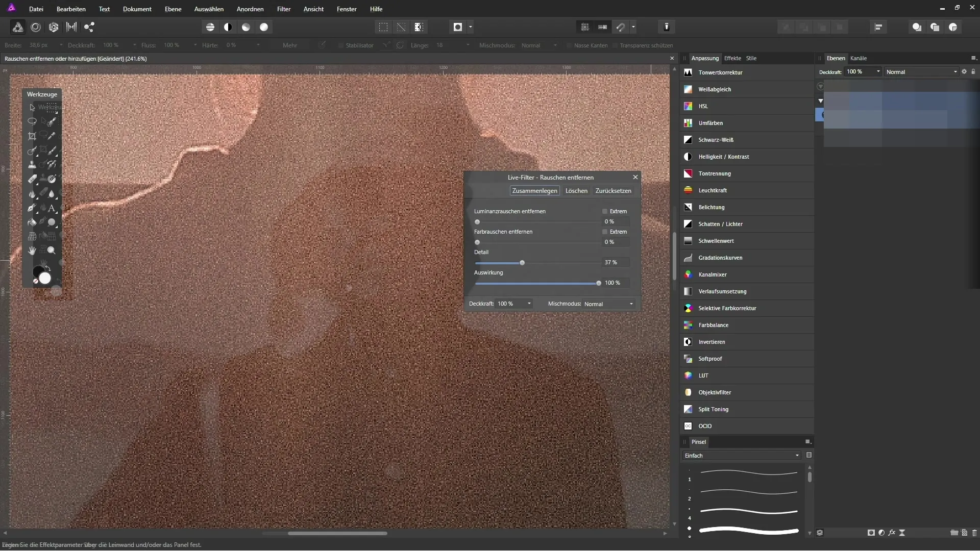This screenshot has height=551, width=980.
Task: Toggle the Stabilisator checkbox
Action: (x=341, y=45)
